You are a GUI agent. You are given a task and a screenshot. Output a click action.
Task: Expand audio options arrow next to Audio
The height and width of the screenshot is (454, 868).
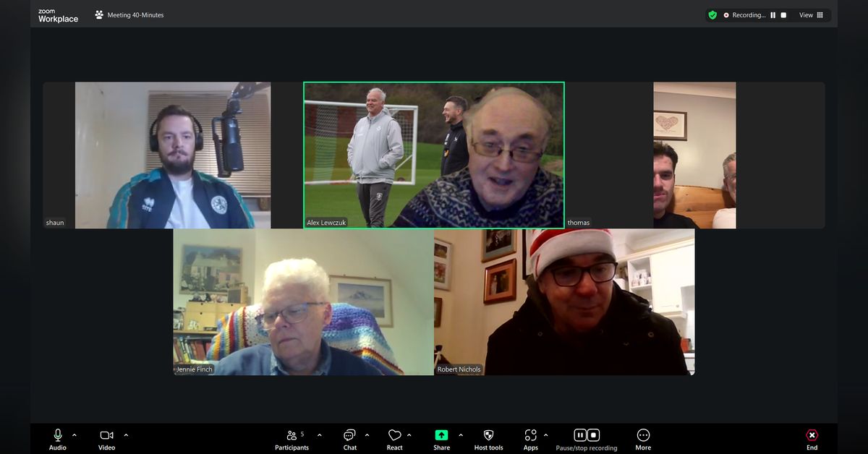tap(75, 435)
